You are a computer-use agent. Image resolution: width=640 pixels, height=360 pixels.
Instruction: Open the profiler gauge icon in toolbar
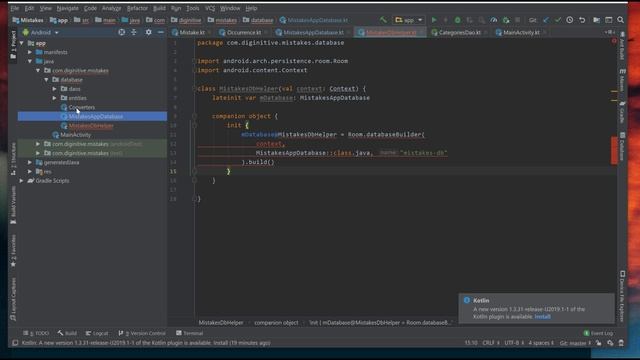(x=493, y=20)
